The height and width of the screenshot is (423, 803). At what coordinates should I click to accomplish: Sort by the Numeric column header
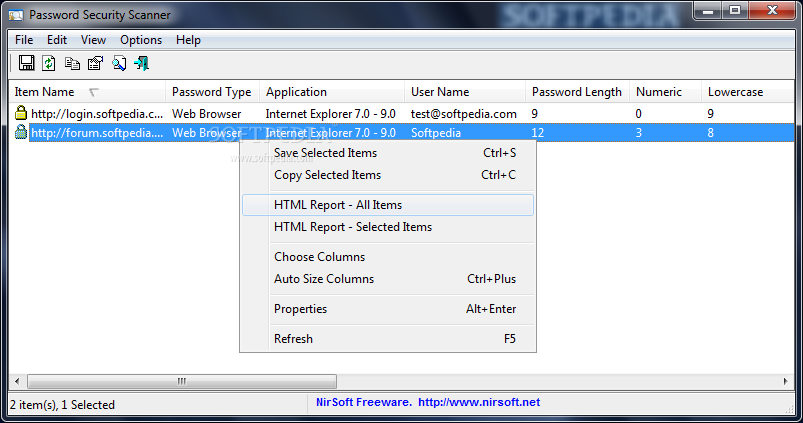(665, 92)
